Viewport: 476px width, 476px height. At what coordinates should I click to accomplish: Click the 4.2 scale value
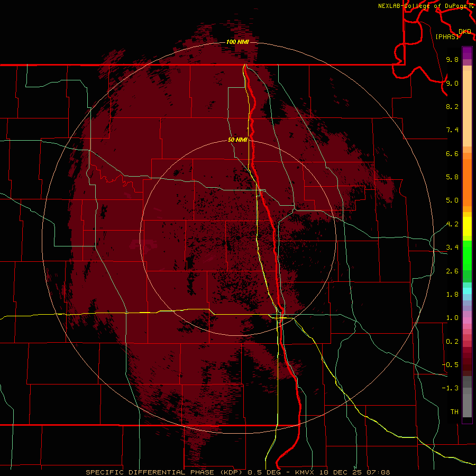click(452, 224)
